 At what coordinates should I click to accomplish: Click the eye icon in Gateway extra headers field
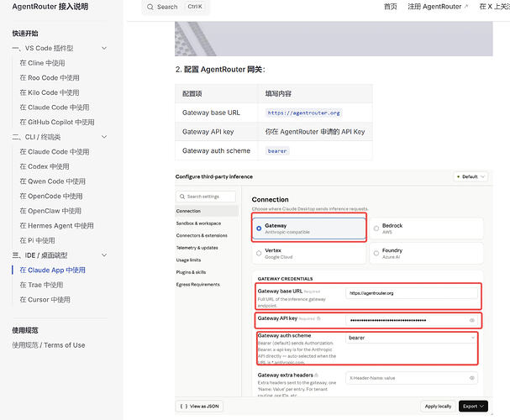tap(472, 378)
